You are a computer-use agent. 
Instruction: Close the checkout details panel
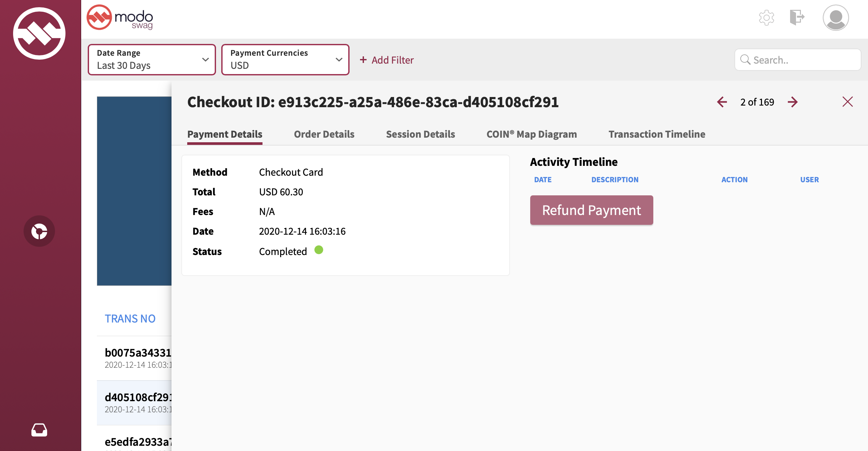847,102
